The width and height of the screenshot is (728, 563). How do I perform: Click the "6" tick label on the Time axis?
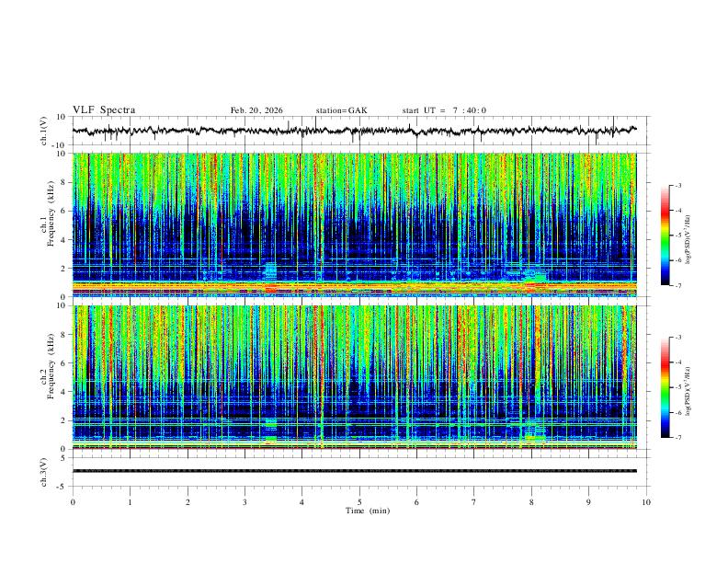[416, 502]
